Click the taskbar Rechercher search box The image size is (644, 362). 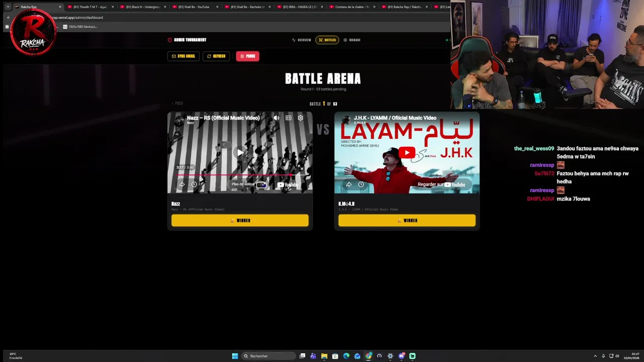point(269,356)
